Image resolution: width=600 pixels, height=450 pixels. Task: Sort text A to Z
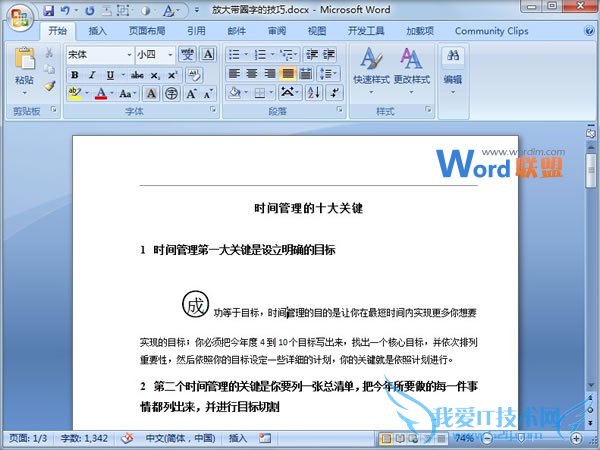pos(314,93)
